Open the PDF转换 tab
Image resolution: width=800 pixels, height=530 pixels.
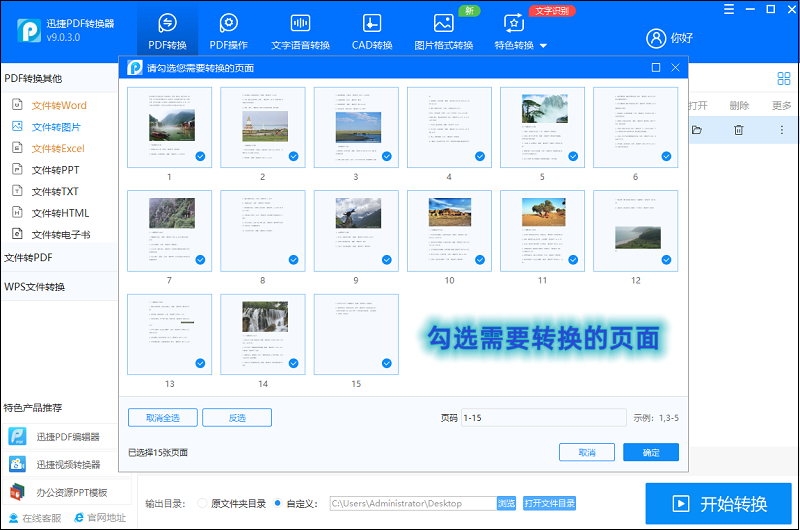point(167,32)
